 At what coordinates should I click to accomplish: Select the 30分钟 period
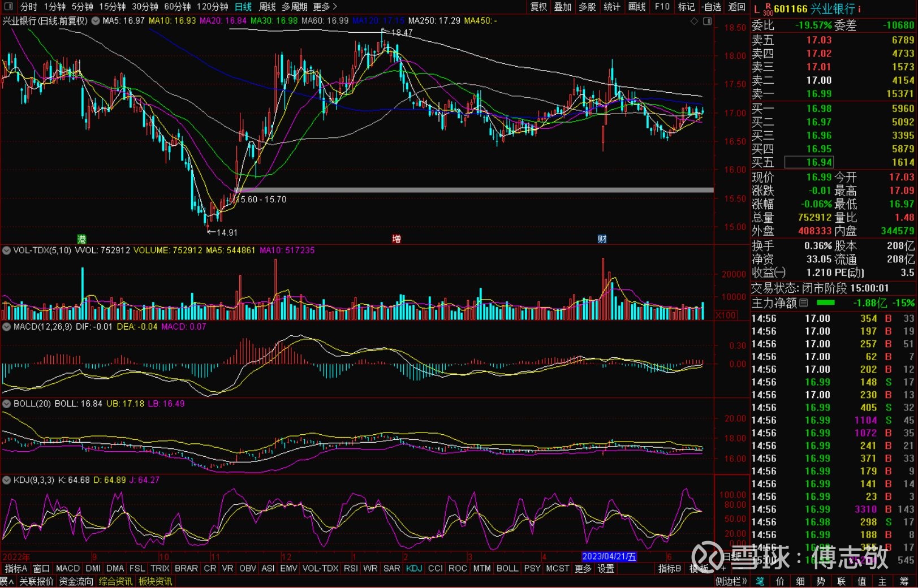point(145,7)
